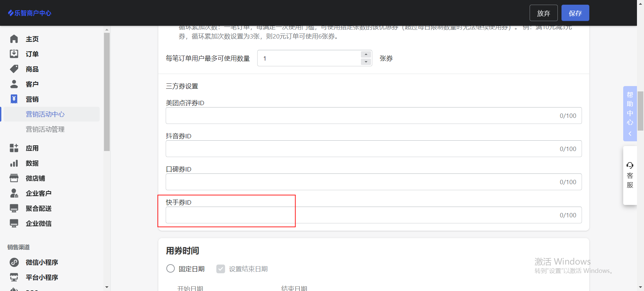The width and height of the screenshot is (644, 291).
Task: Click the 订单 orders icon
Action: (14, 54)
